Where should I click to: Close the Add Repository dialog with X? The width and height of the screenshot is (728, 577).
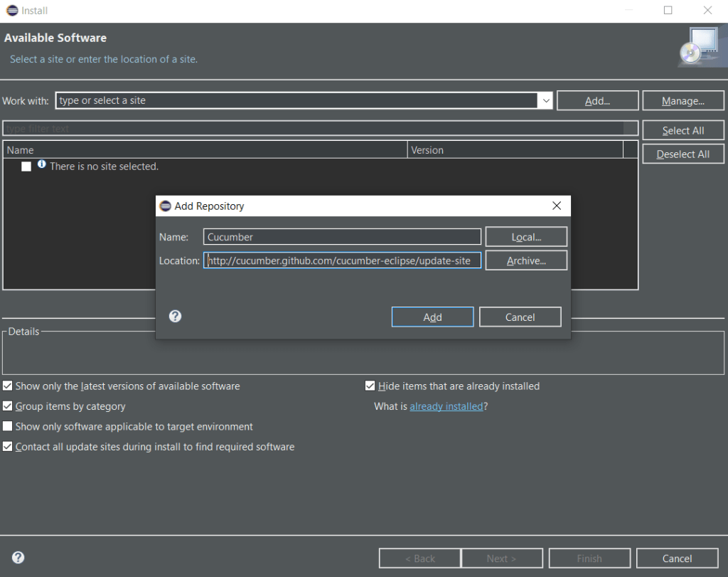click(557, 206)
